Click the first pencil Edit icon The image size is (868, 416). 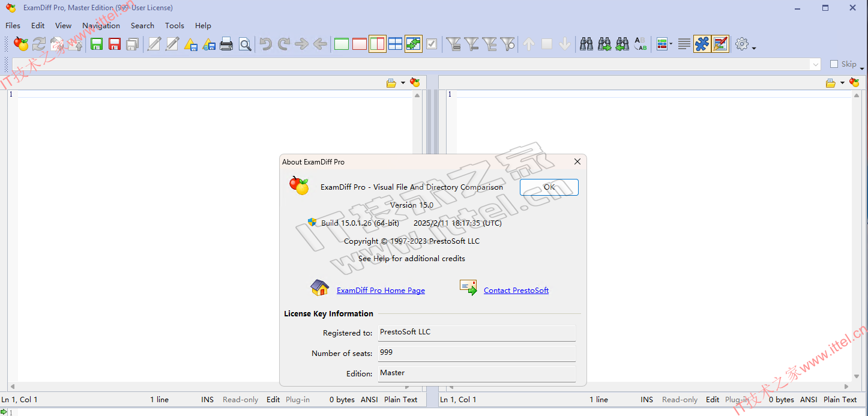154,44
